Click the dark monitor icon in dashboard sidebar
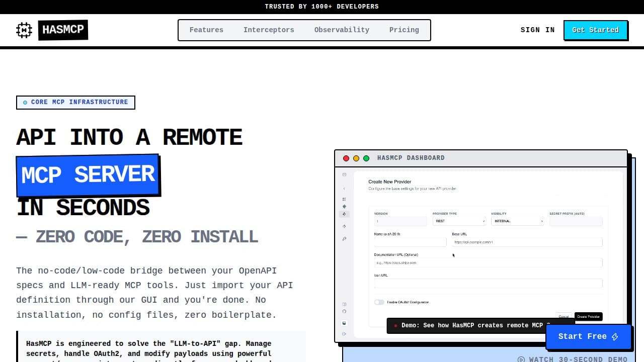This screenshot has width=644, height=362. click(x=344, y=323)
